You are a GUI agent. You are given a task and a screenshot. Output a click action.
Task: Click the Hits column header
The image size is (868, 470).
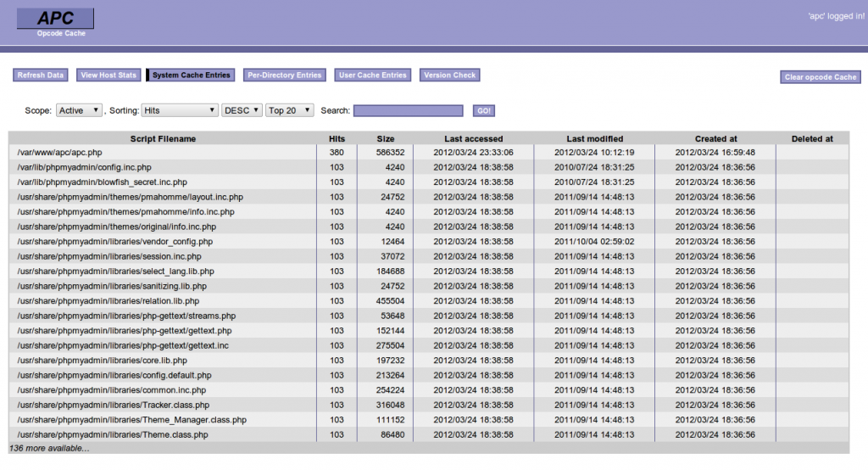[x=337, y=138]
